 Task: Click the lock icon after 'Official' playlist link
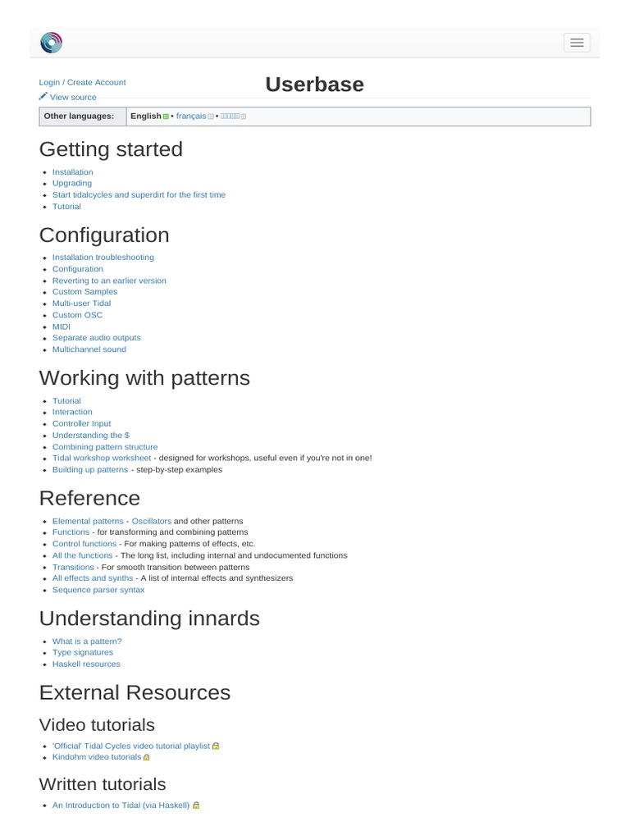(x=216, y=746)
